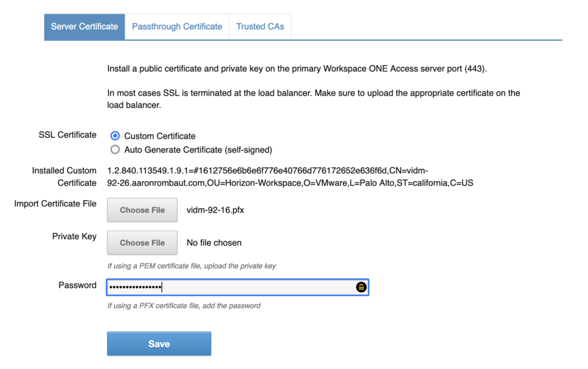
Task: Click the Server Certificate tab
Action: 84,26
